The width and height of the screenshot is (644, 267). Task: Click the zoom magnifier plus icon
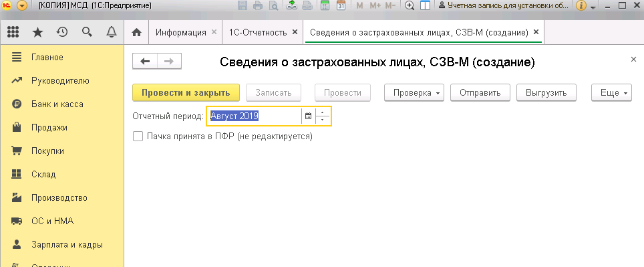[410, 6]
